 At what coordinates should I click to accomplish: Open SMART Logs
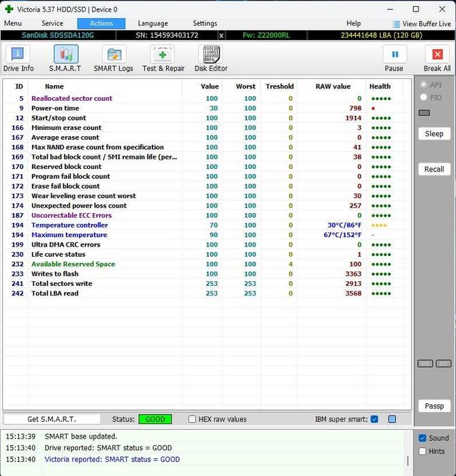[114, 59]
